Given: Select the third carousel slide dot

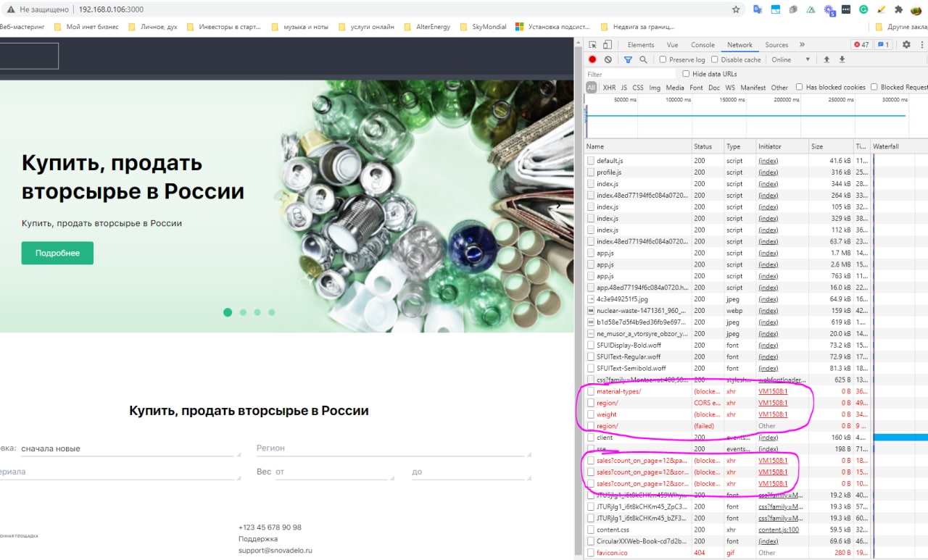Looking at the screenshot, I should 257,312.
